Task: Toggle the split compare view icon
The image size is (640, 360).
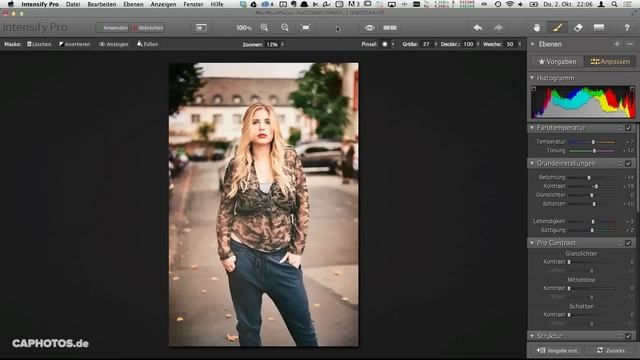Action: coord(390,28)
